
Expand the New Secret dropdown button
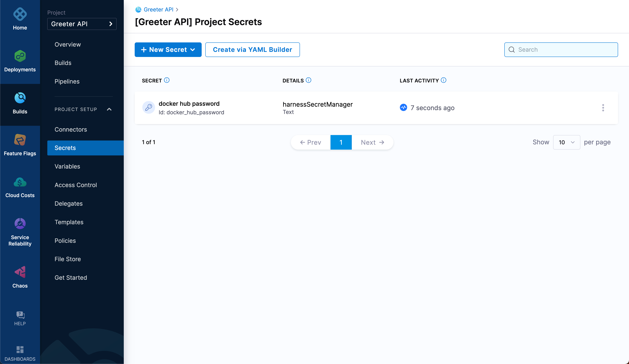[x=168, y=50]
